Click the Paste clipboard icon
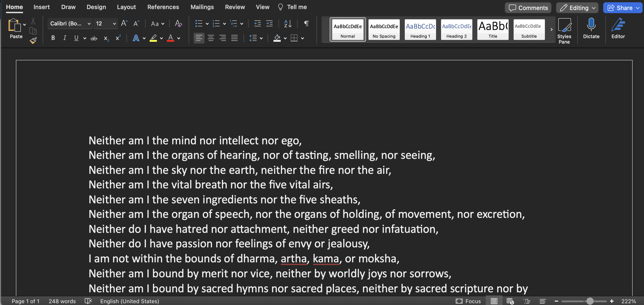 (x=14, y=25)
